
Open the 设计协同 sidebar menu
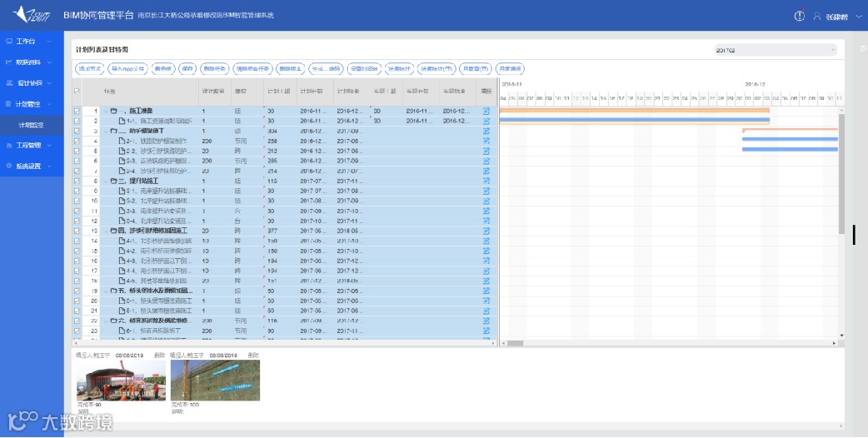coord(32,83)
